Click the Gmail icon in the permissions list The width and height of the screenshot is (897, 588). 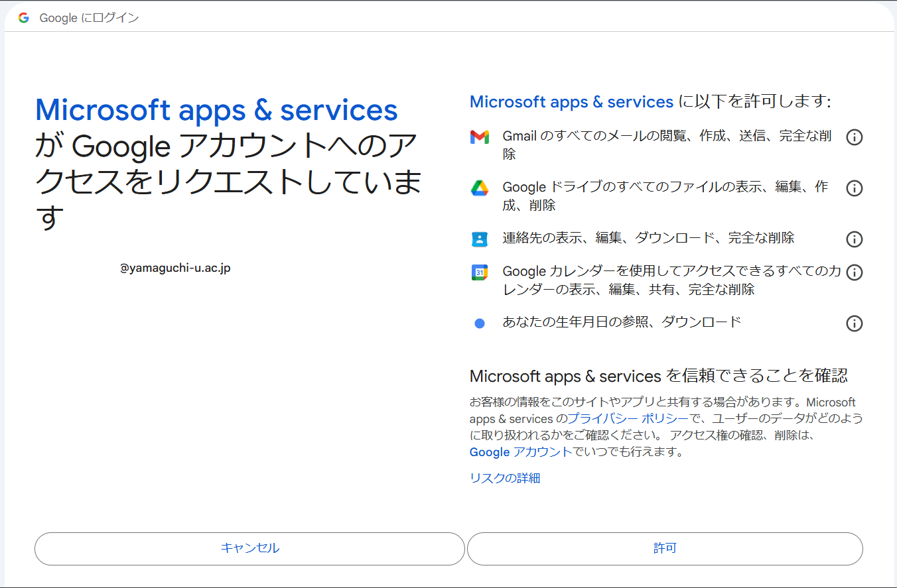480,137
